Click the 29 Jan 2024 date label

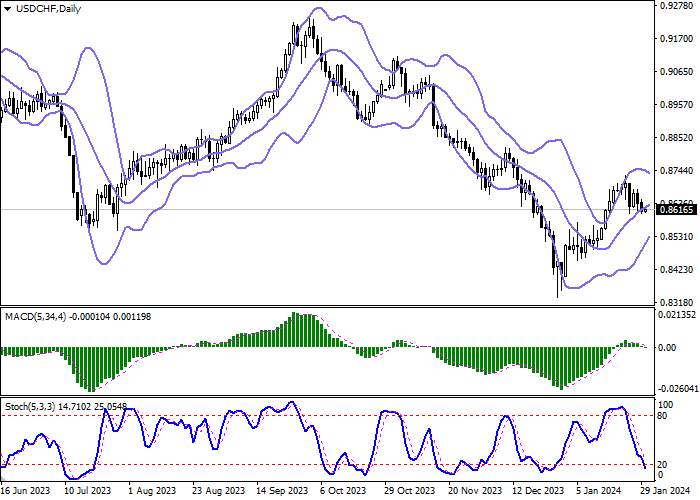(x=665, y=491)
